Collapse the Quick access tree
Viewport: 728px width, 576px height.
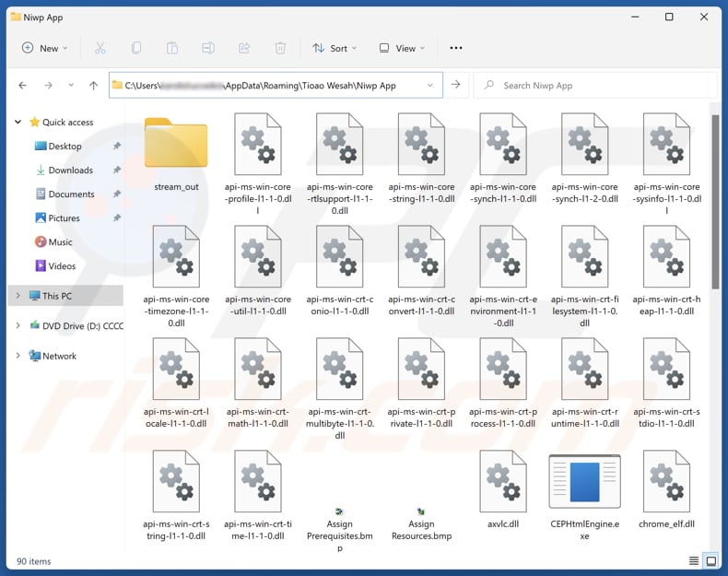pos(18,122)
